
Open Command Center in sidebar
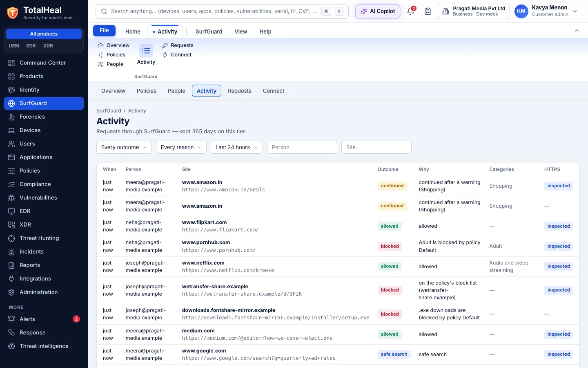click(44, 63)
